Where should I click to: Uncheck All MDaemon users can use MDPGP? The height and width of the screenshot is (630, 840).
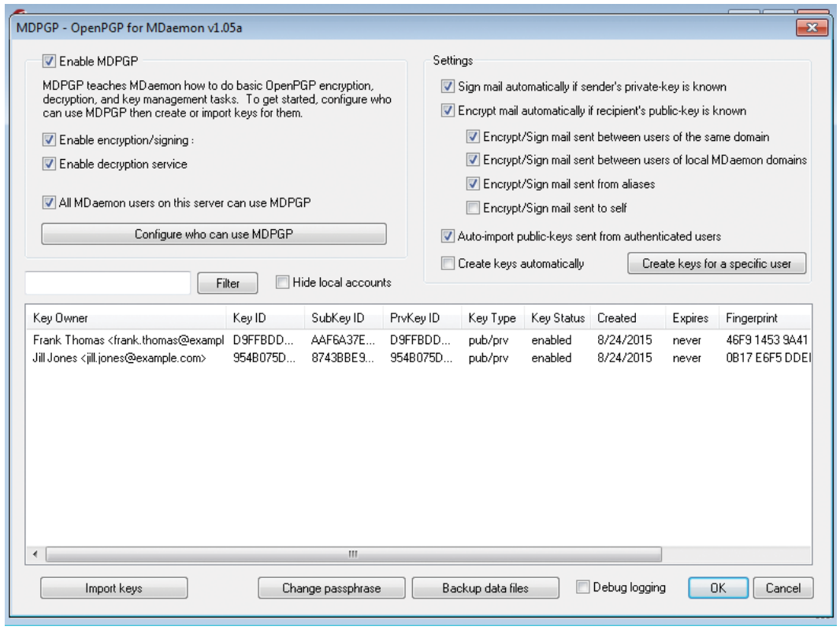click(49, 202)
